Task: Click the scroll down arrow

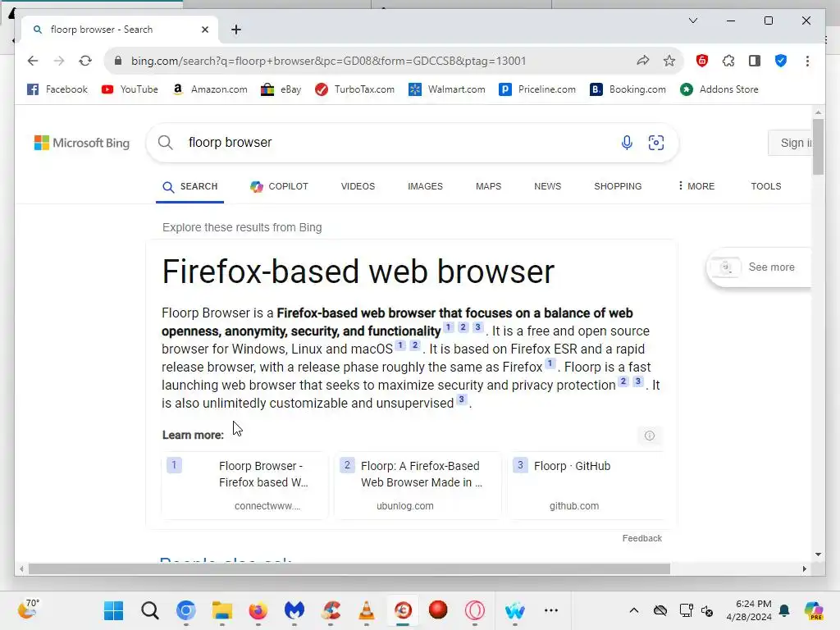Action: click(818, 555)
